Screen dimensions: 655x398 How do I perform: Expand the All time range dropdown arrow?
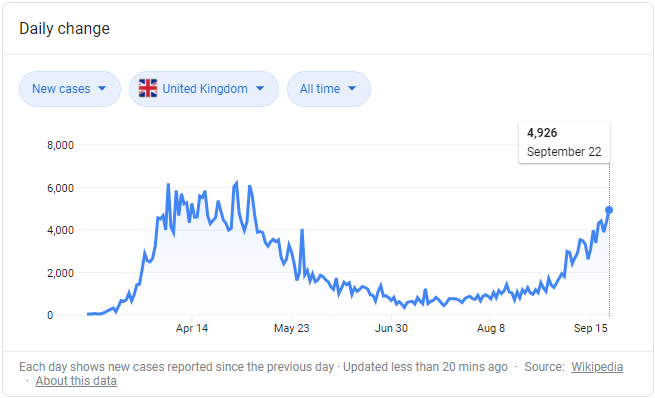click(352, 89)
